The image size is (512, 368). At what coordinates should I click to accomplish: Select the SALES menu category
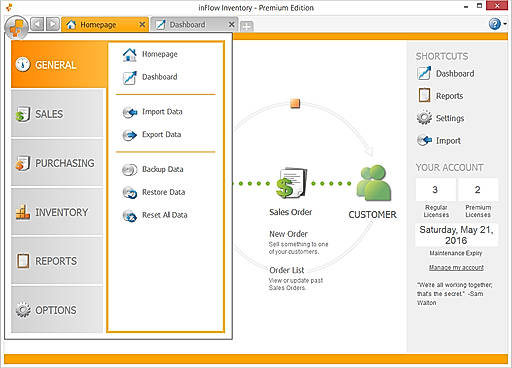(x=57, y=114)
